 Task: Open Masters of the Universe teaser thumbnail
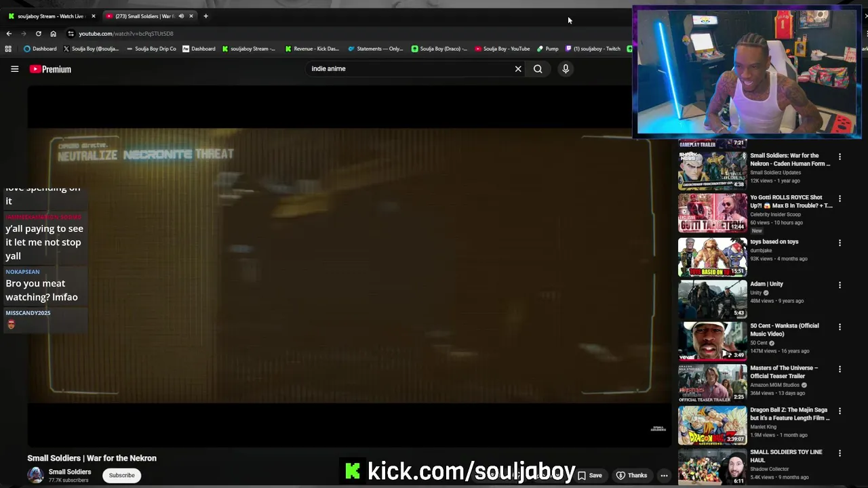[x=712, y=382]
